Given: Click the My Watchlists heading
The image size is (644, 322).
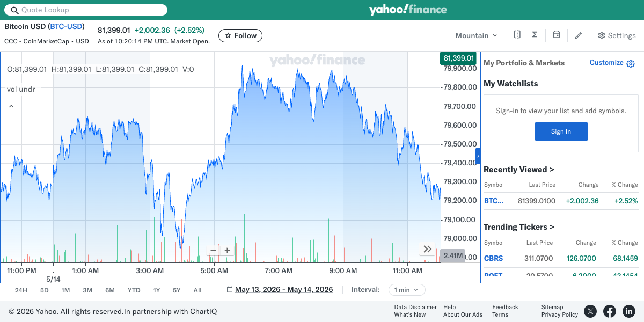Looking at the screenshot, I should (x=510, y=84).
